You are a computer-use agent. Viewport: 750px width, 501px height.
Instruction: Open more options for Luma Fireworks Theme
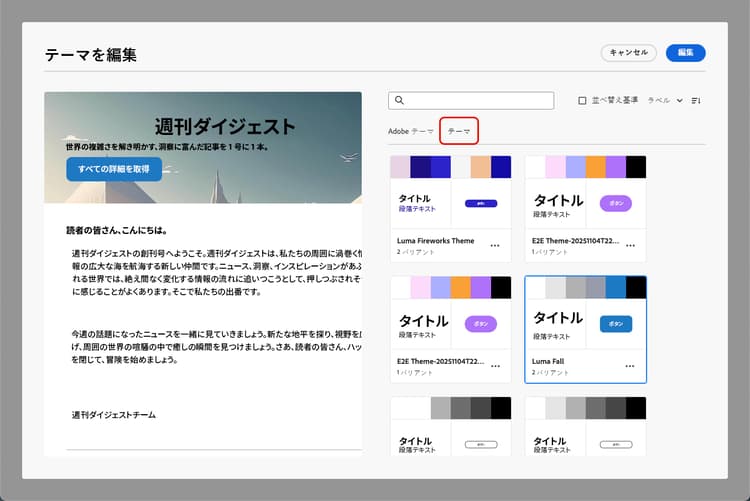(495, 245)
